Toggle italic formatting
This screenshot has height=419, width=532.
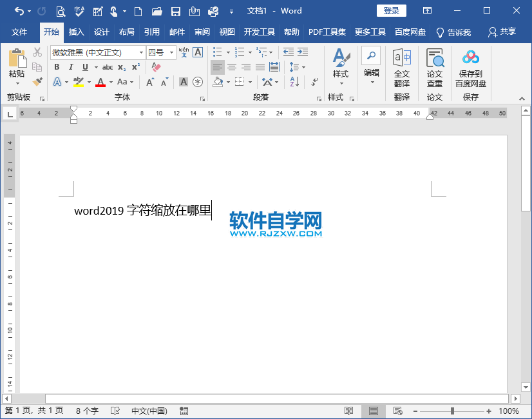[71, 67]
